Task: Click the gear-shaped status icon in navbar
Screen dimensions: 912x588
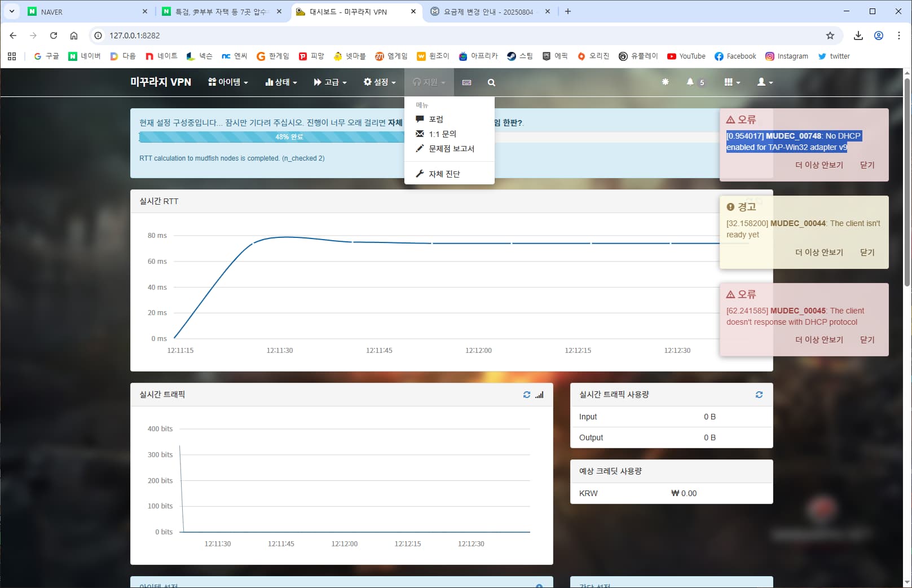Action: pyautogui.click(x=665, y=82)
